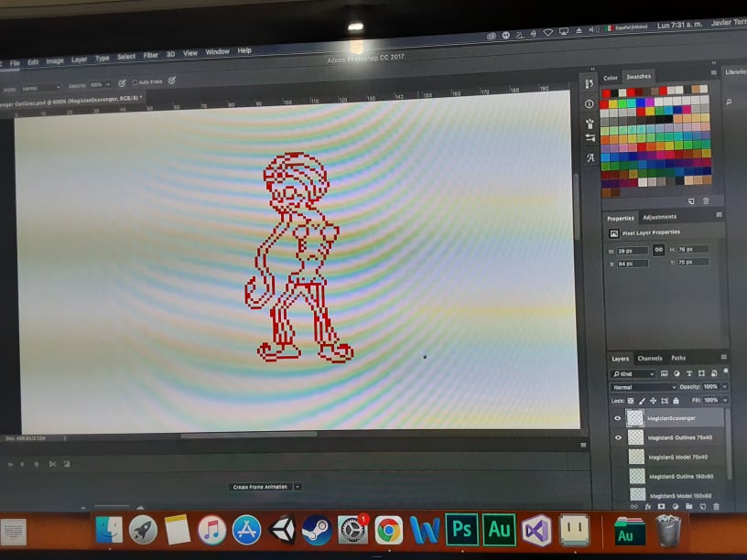Open the Window menu
The height and width of the screenshot is (560, 747).
coord(217,52)
